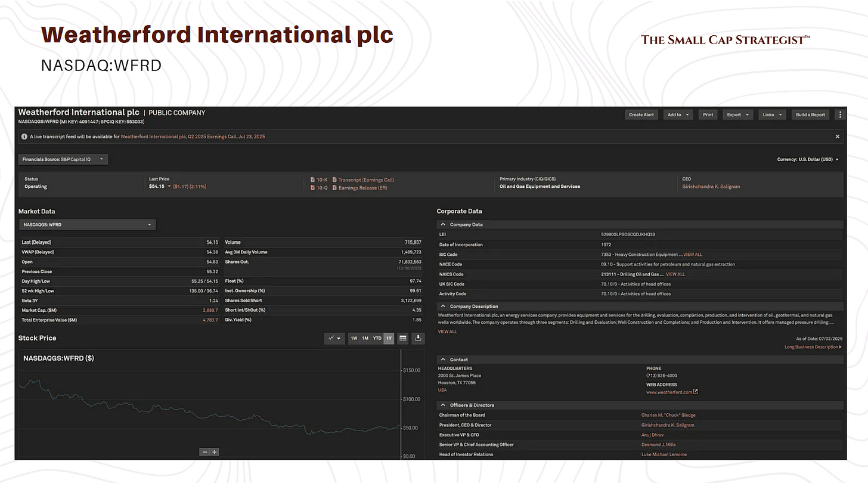The height and width of the screenshot is (483, 868).
Task: Open CEO Girishchandra K. Saligram link in header bar
Action: [x=712, y=187]
